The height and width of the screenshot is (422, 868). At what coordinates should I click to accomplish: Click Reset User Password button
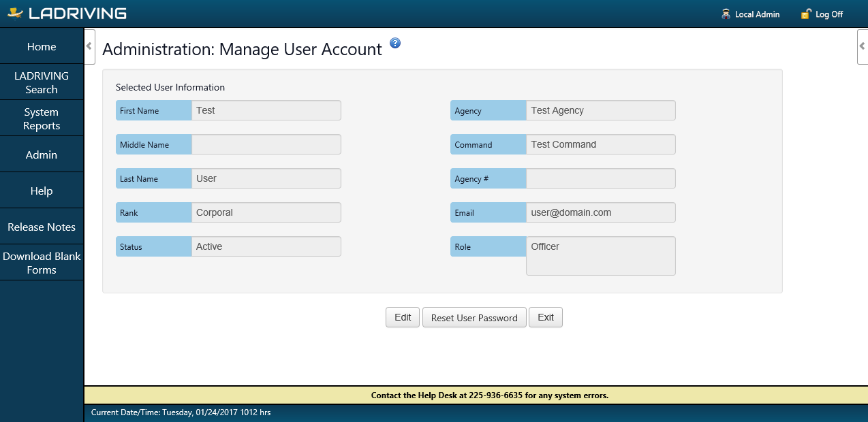(474, 318)
